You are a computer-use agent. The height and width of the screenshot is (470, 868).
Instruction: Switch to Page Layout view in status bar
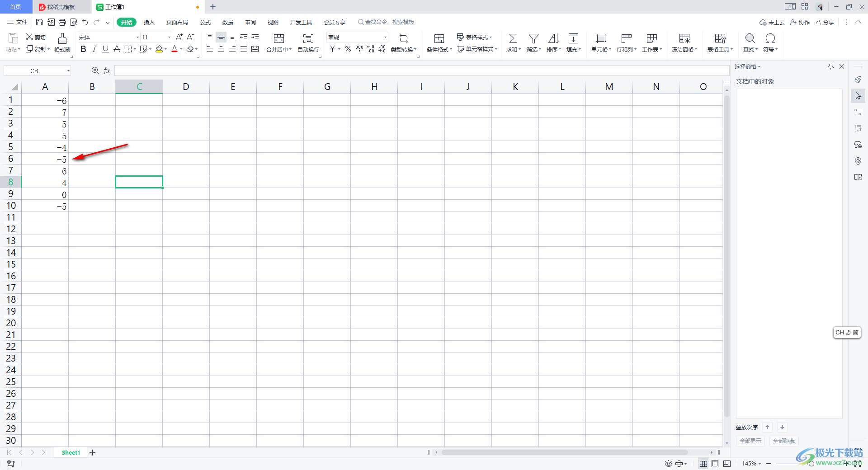[715, 464]
